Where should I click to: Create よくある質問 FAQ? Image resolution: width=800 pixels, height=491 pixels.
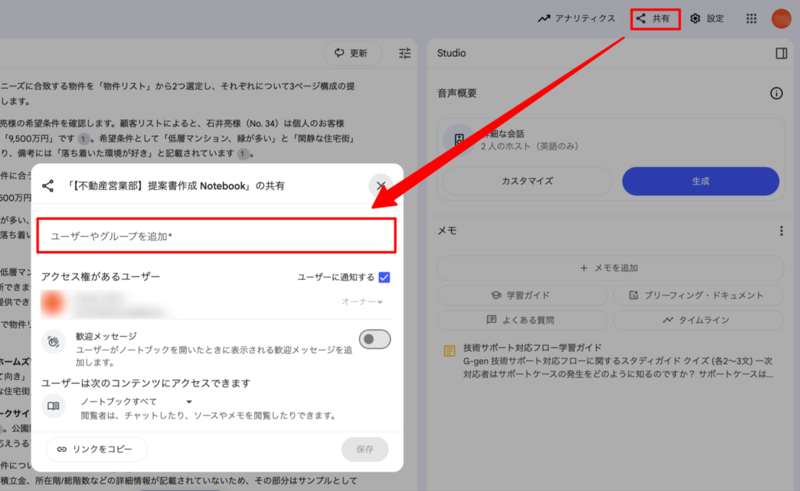[521, 320]
